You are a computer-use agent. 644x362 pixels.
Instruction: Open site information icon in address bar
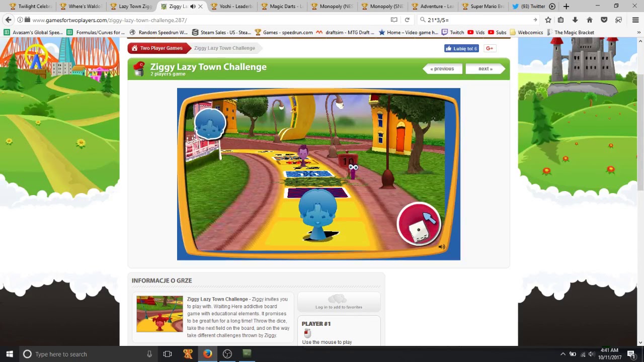[x=20, y=20]
